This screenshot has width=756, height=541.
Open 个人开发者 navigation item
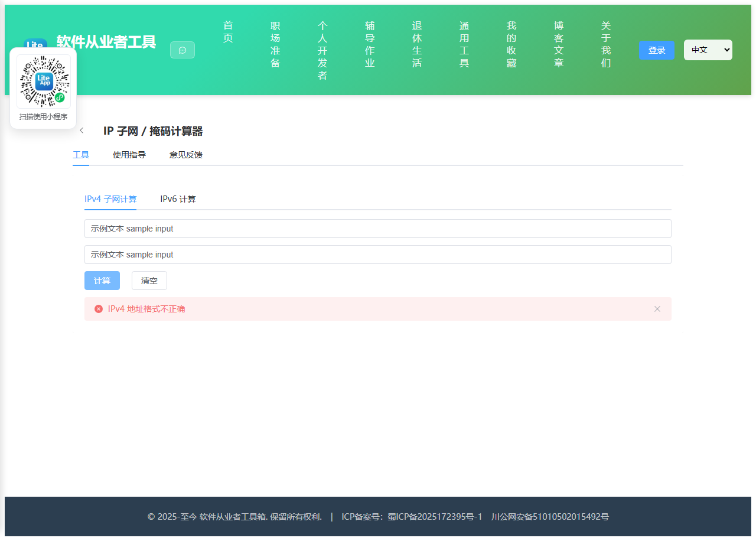[x=322, y=51]
